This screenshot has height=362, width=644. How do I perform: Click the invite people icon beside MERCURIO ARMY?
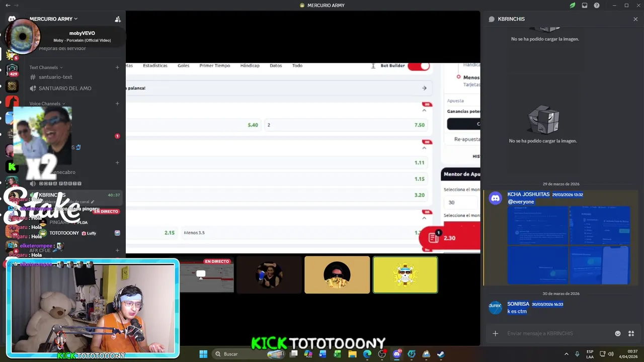tap(118, 19)
